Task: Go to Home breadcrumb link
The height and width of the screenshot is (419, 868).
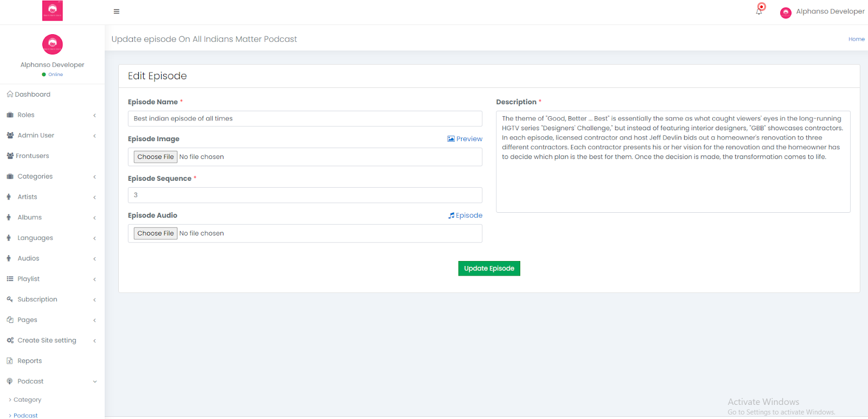Action: (x=857, y=39)
